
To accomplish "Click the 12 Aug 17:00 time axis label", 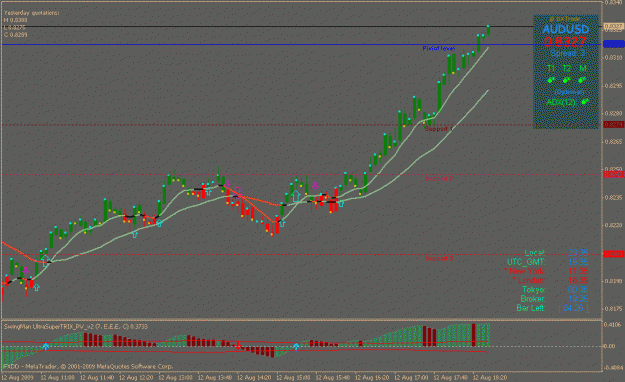I will click(x=411, y=377).
